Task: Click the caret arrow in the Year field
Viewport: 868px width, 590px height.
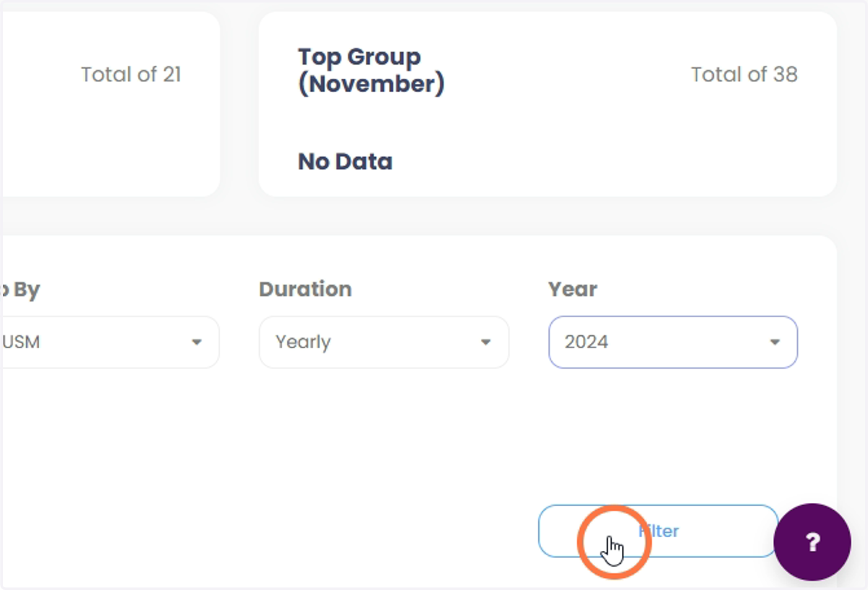Action: 775,342
